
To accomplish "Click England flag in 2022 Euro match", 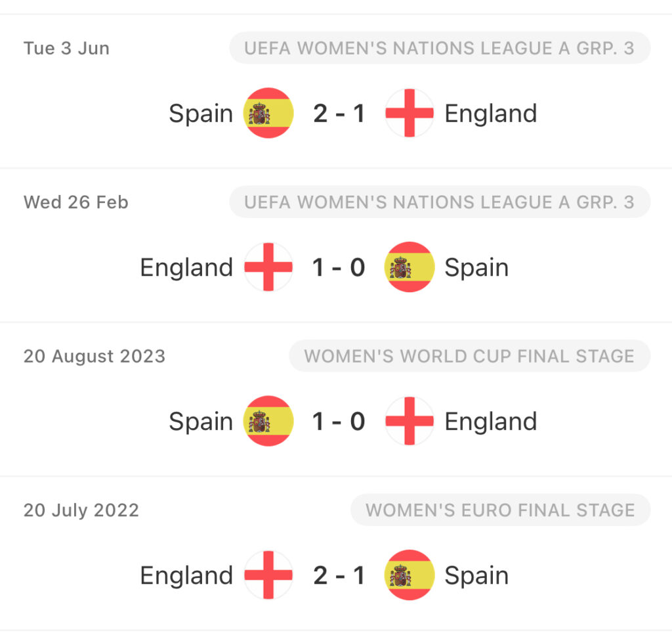I will [268, 575].
